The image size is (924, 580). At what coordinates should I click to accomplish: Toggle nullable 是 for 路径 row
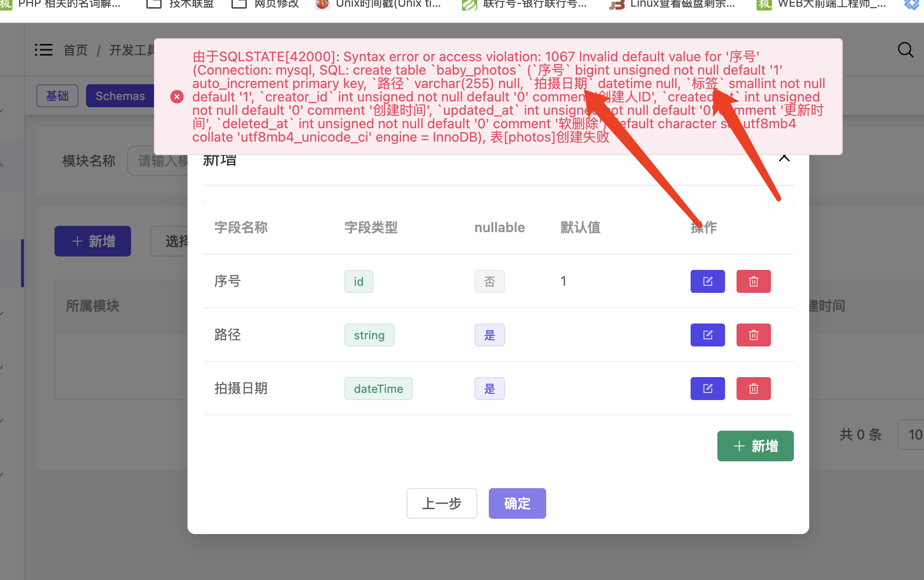pos(489,335)
